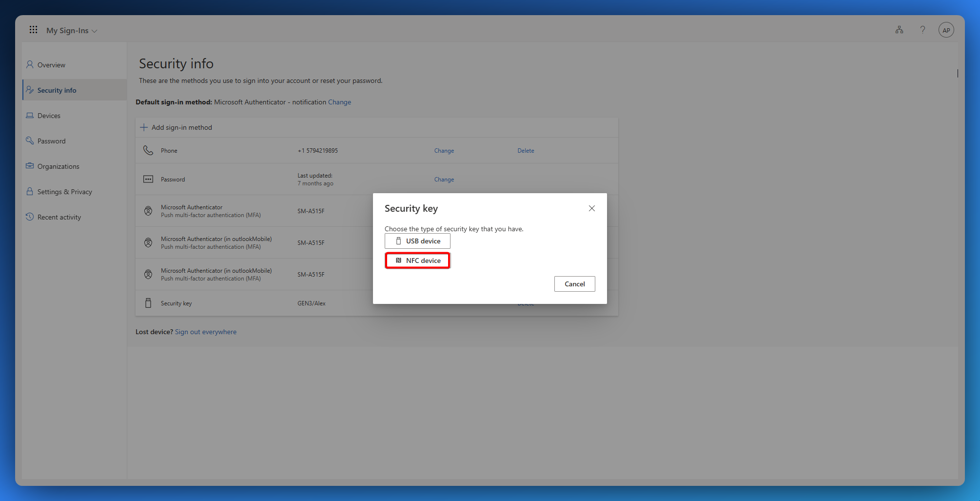Choose NFC device in dialog
The image size is (980, 501).
point(417,261)
